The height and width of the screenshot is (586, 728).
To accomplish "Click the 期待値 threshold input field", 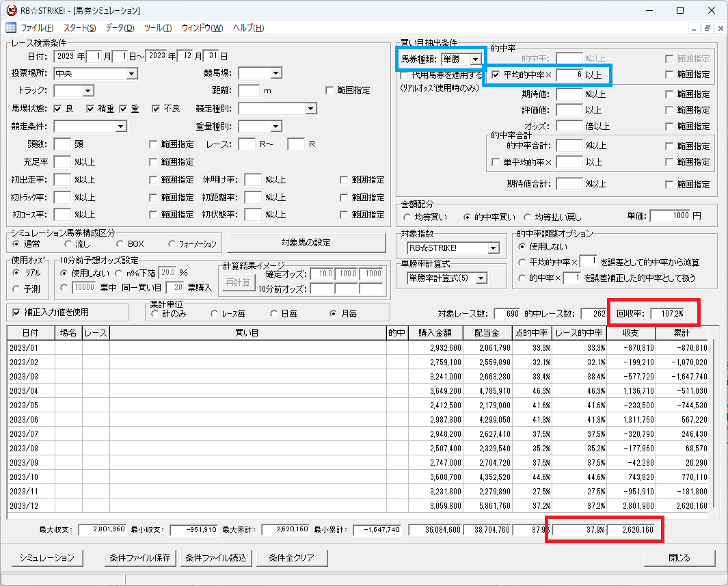I will tap(569, 94).
